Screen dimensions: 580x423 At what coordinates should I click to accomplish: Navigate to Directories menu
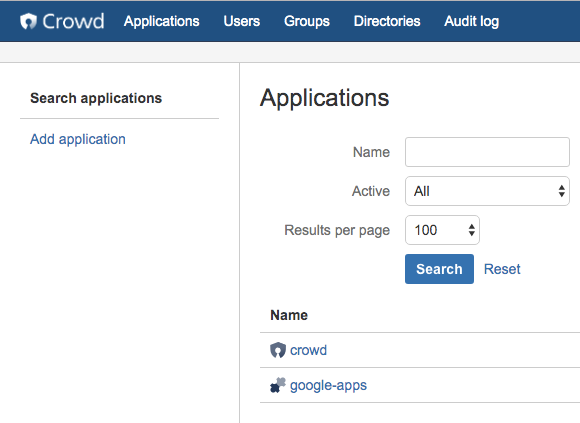click(x=387, y=21)
